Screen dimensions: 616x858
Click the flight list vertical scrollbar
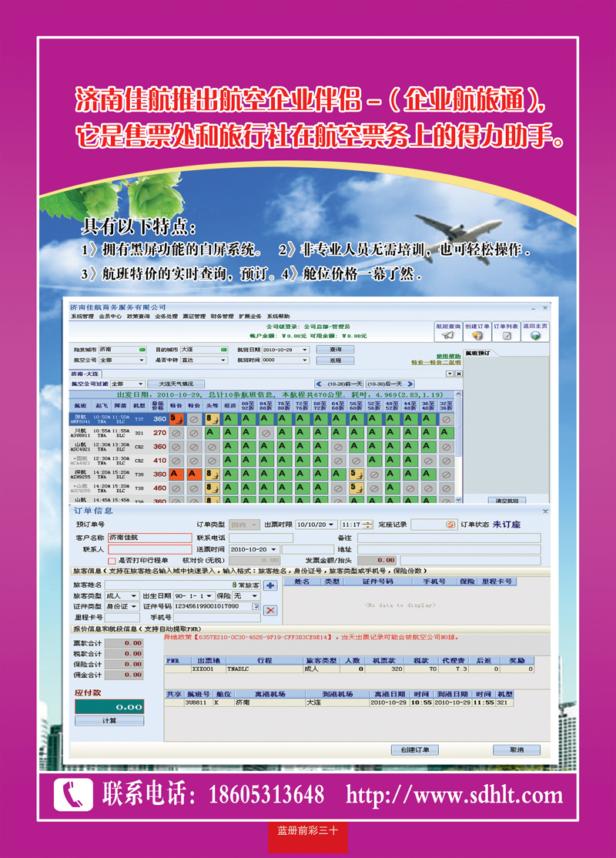458,447
